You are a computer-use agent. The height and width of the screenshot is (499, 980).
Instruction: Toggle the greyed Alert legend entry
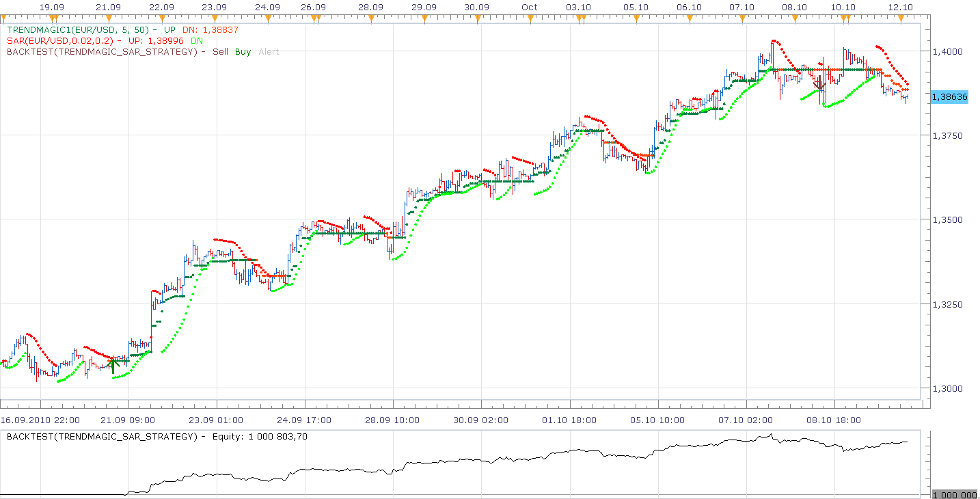(x=269, y=52)
